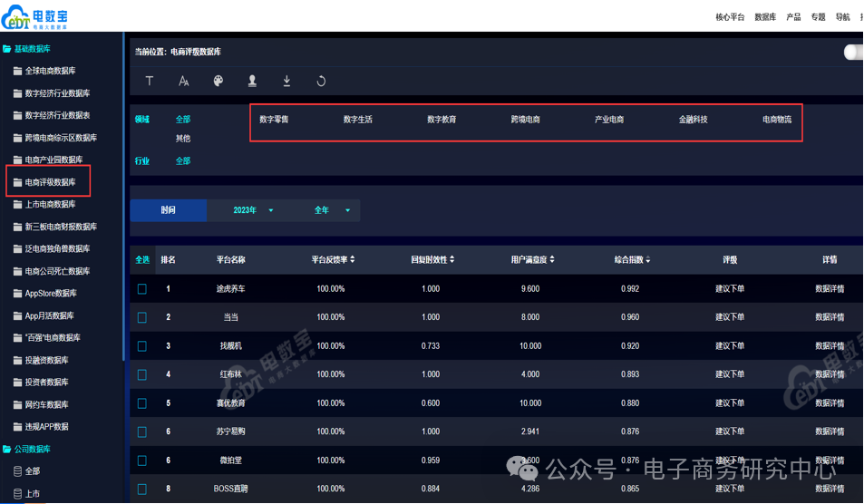Check the box for 途虎养车 row
This screenshot has width=864, height=504.
[x=142, y=288]
